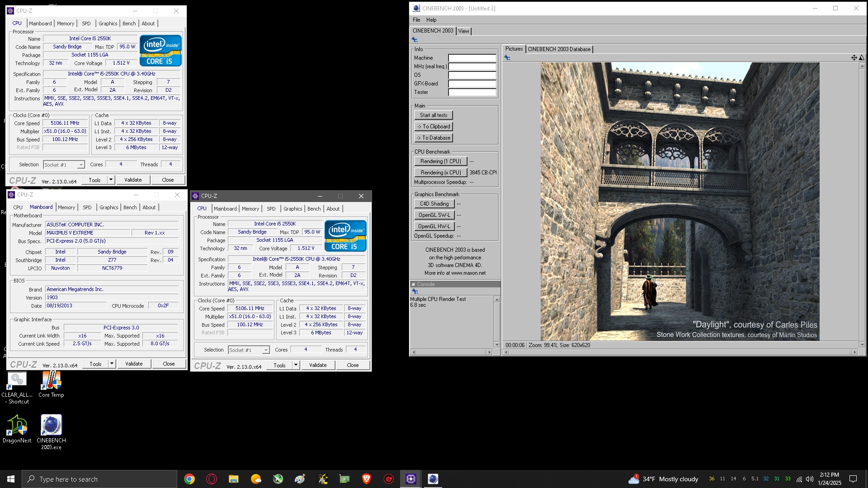Open About tab in CPU-Z Mainboard window
868x488 pixels.
(149, 207)
